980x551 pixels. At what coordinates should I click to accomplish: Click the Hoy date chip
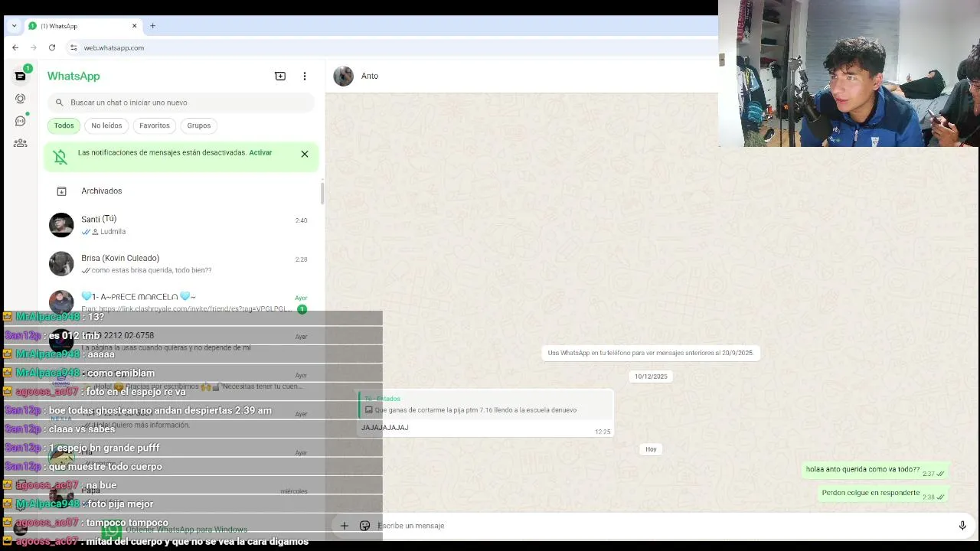(x=651, y=449)
